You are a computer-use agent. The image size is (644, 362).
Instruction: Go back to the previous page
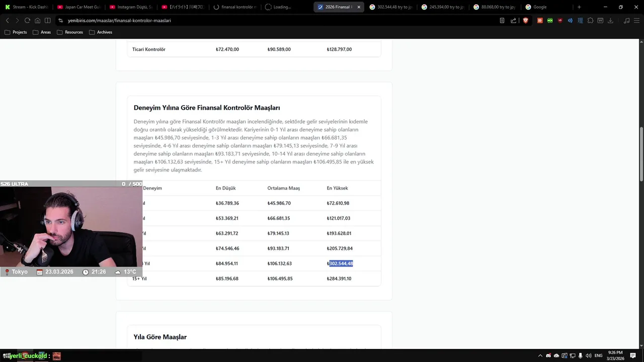7,21
